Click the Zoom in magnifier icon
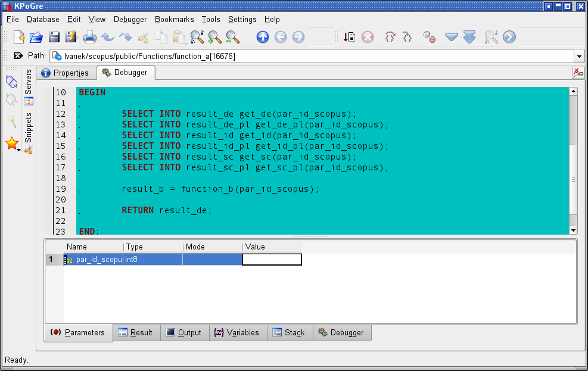The image size is (588, 371). click(x=214, y=37)
